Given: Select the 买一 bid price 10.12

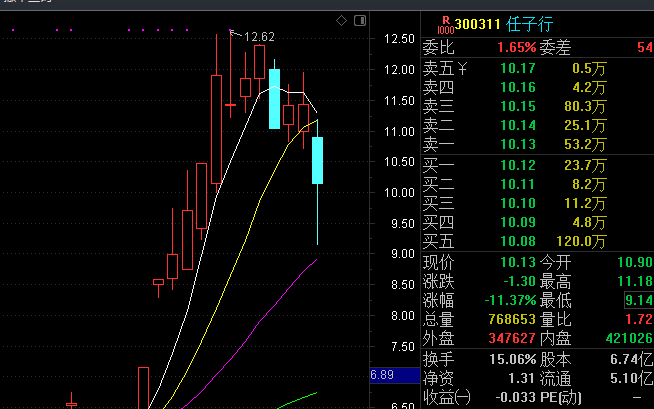Looking at the screenshot, I should click(518, 166).
